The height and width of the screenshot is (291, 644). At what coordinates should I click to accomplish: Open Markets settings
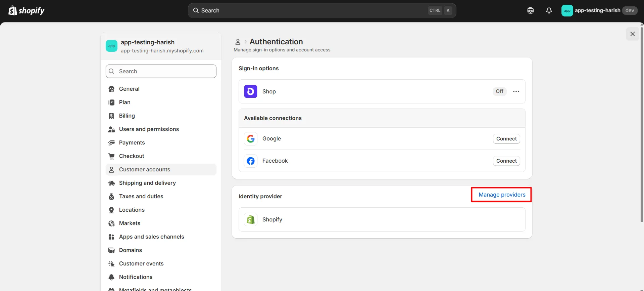pos(161,223)
